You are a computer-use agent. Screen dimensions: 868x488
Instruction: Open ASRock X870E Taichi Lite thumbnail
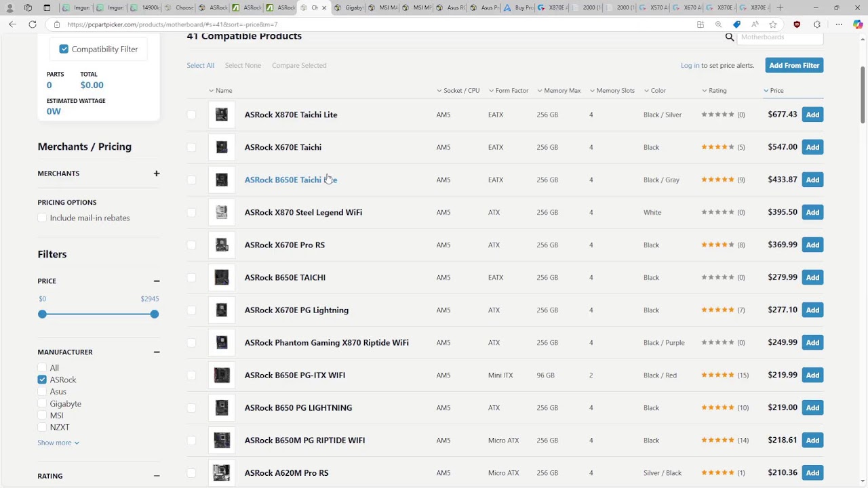click(222, 115)
